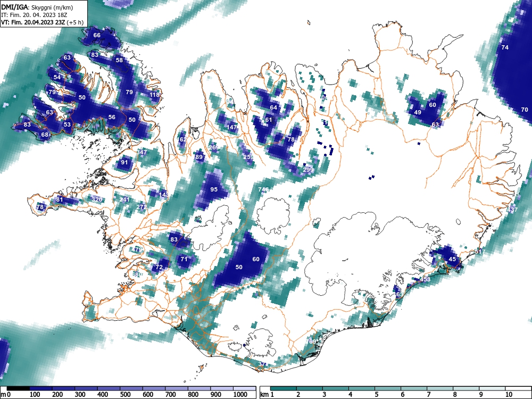Click the visibility value 56 on the map
Screen dimensions: 532x399
[x=112, y=117]
